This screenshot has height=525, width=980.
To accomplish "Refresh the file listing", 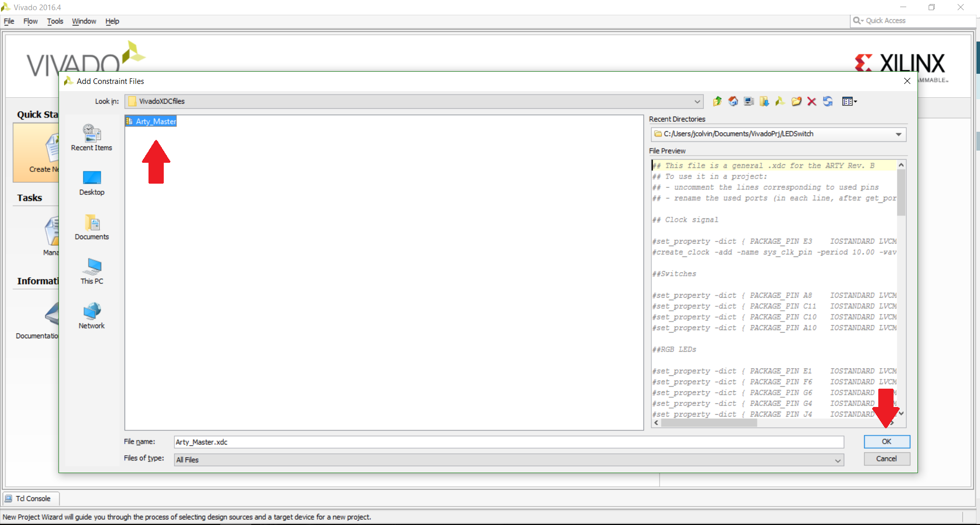I will pyautogui.click(x=828, y=101).
